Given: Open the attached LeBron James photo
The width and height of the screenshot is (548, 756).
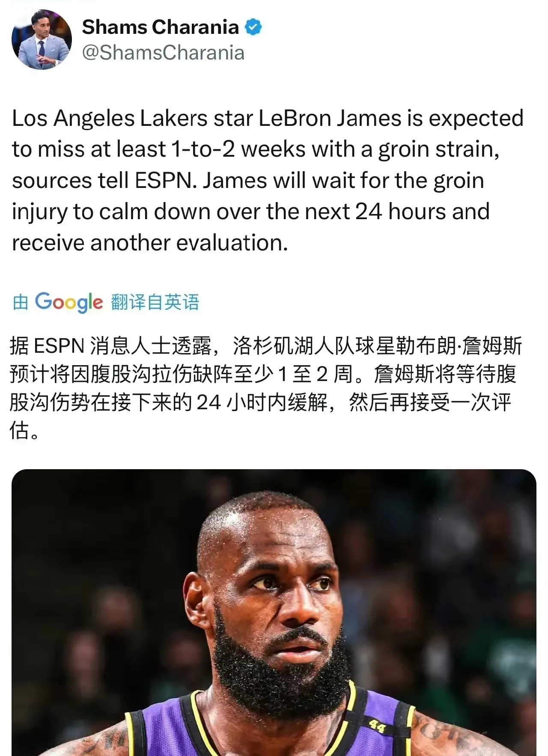Looking at the screenshot, I should [x=274, y=613].
